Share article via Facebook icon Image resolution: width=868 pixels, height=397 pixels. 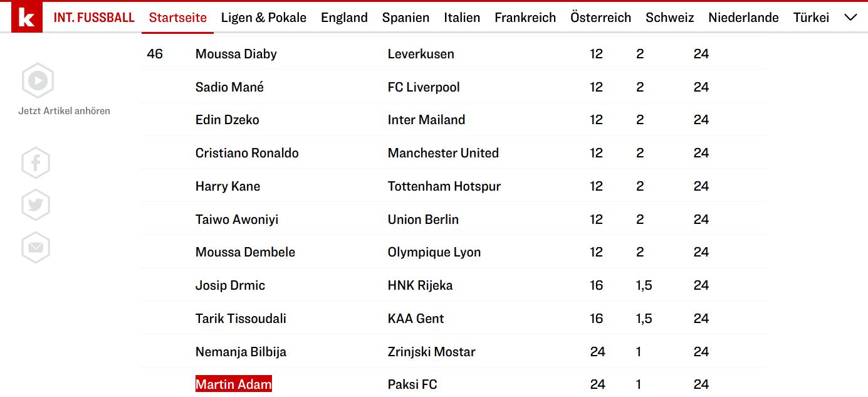click(36, 163)
